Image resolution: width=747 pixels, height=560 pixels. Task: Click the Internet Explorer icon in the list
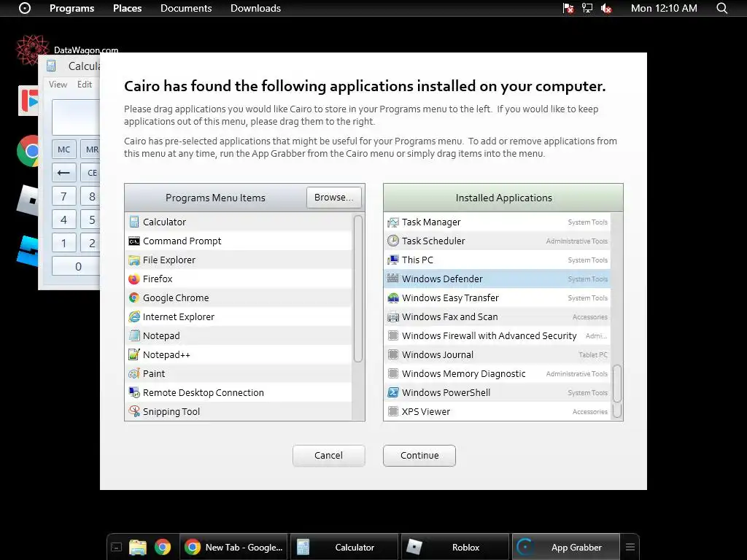point(134,316)
